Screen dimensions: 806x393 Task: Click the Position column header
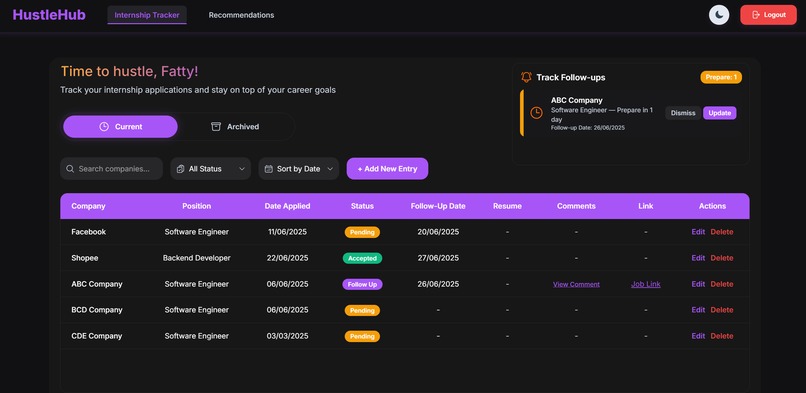coord(196,206)
